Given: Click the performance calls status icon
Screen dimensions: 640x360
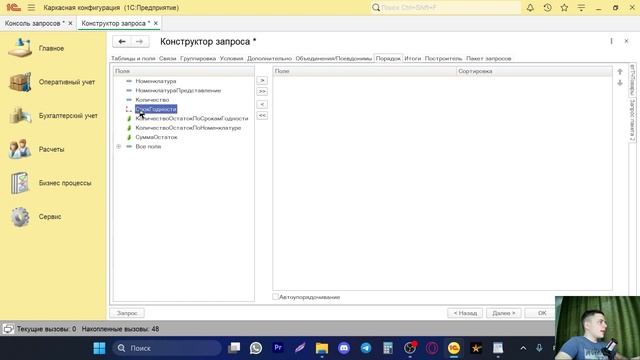Looking at the screenshot, I should coord(8,329).
